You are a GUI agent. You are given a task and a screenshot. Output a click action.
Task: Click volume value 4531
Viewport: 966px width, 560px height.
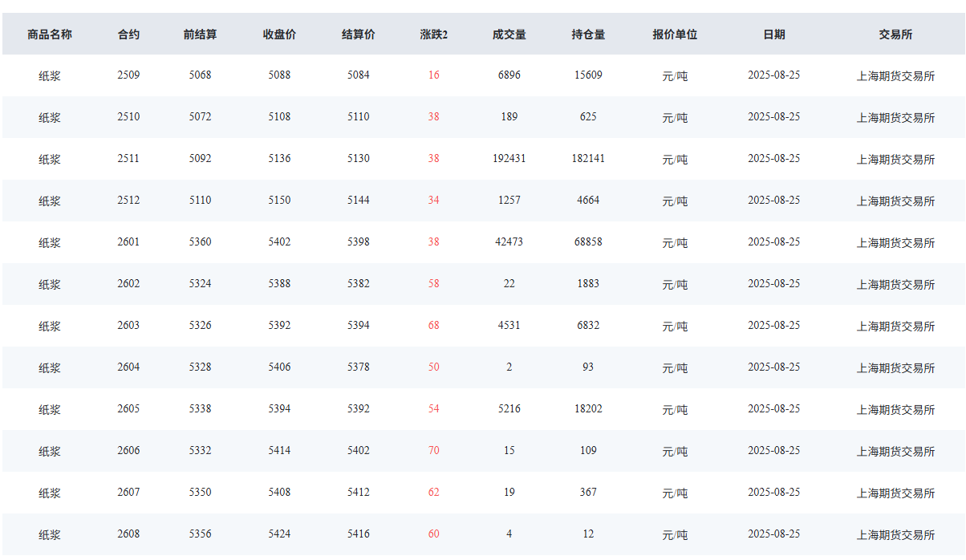pyautogui.click(x=509, y=326)
